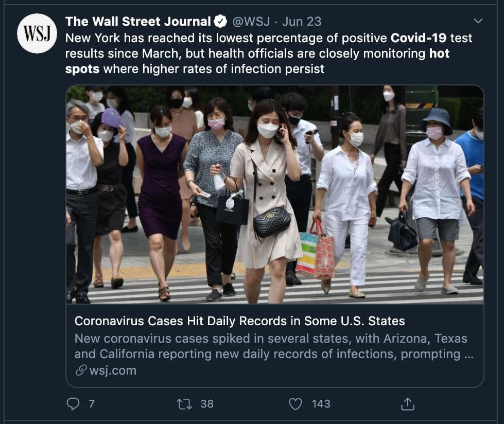Open the Jun 23 tweet timestamp
Image resolution: width=504 pixels, height=424 pixels.
[302, 22]
